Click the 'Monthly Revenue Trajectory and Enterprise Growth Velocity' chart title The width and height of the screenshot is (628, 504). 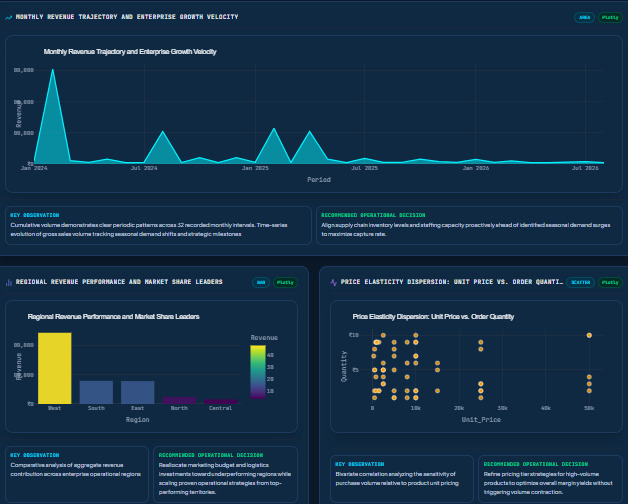pyautogui.click(x=130, y=52)
